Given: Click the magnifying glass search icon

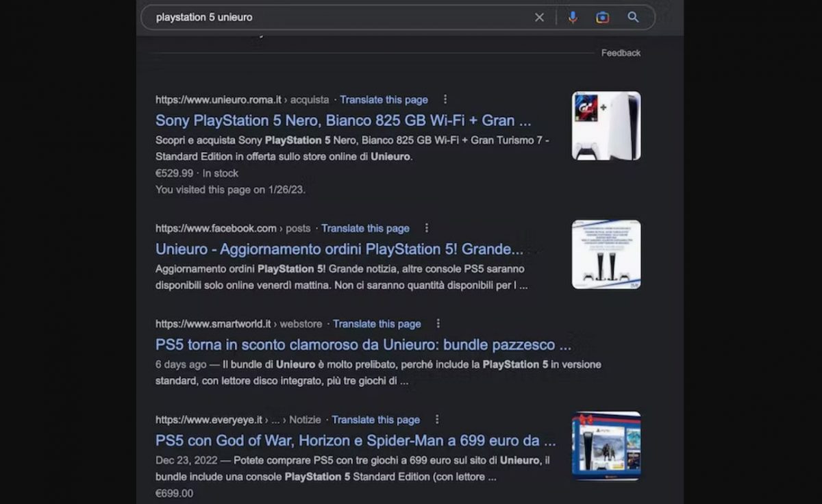Looking at the screenshot, I should point(633,17).
